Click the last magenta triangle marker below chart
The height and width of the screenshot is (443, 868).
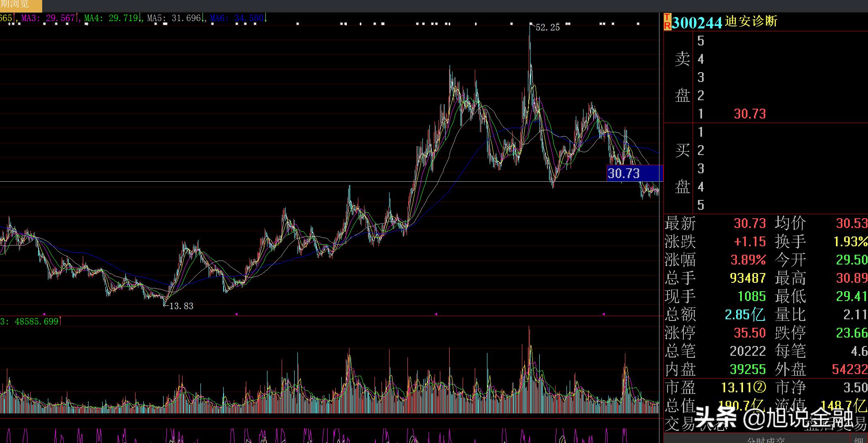tap(603, 314)
